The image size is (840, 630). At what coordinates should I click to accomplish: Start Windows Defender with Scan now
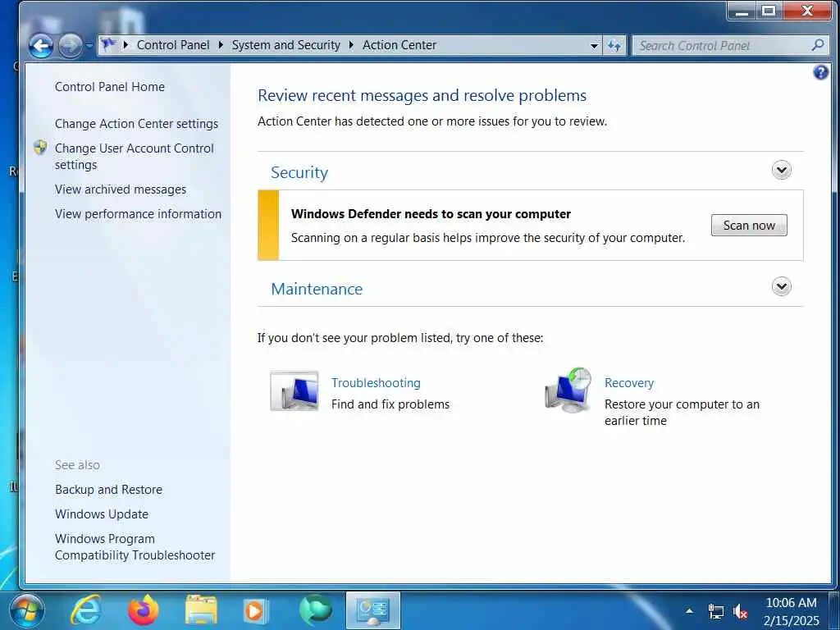749,225
